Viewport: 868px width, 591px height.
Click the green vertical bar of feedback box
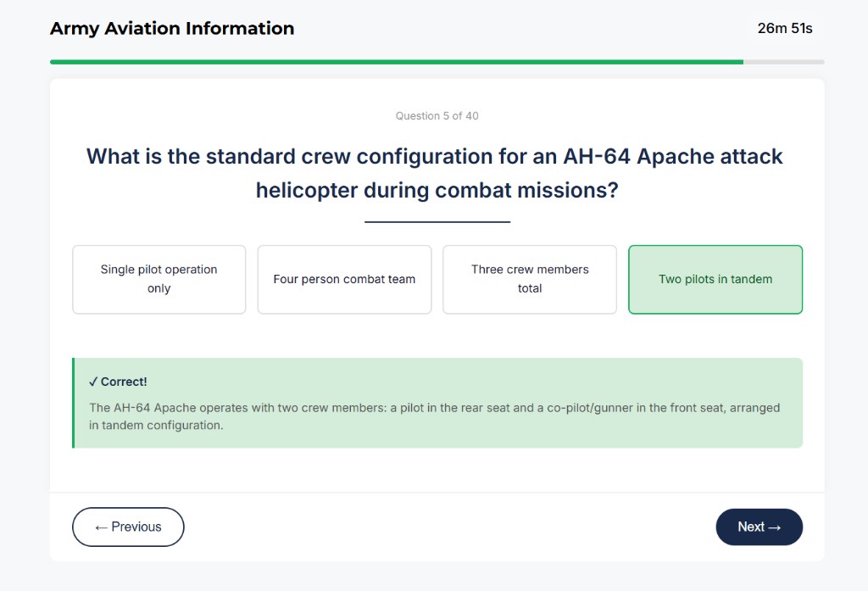[74, 401]
